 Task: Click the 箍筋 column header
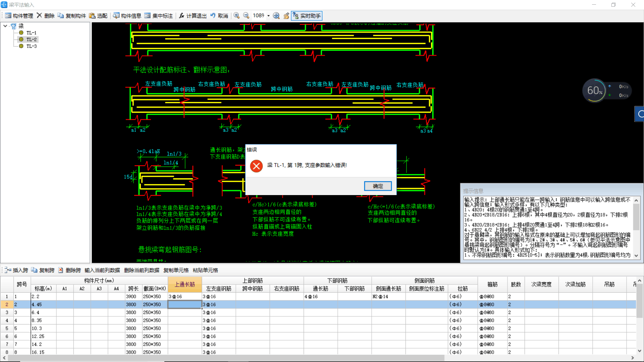point(492,284)
